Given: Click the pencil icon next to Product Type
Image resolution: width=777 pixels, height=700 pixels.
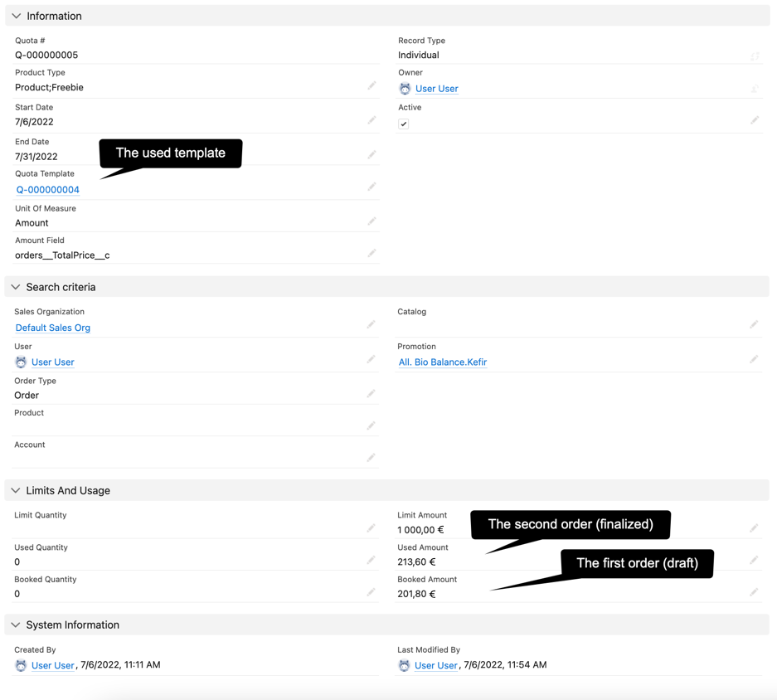Looking at the screenshot, I should click(x=372, y=86).
